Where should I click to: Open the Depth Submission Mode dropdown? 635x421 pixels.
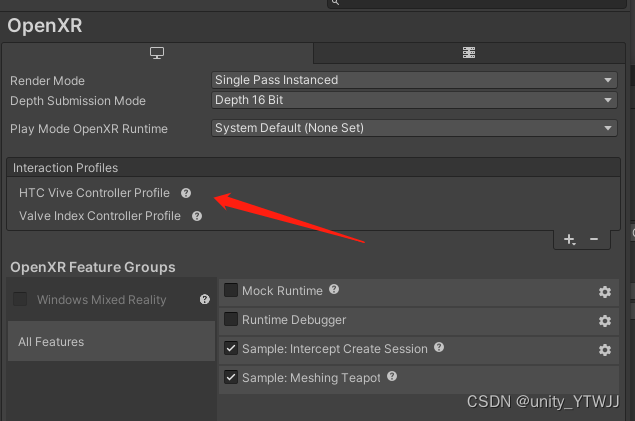(414, 100)
